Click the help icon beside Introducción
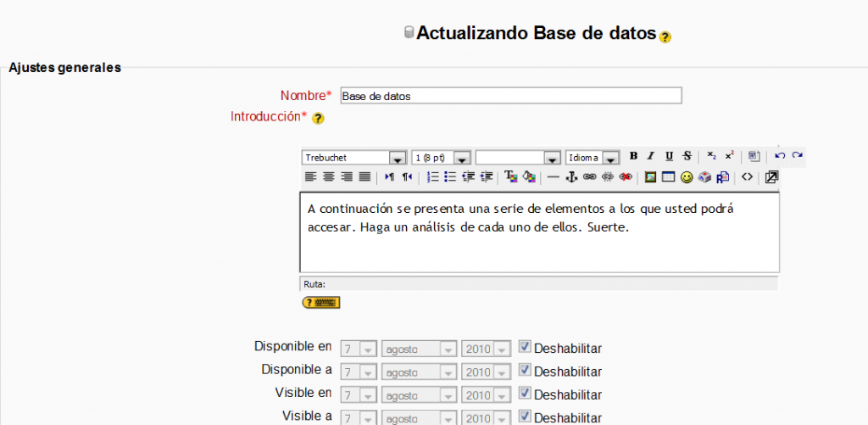The height and width of the screenshot is (425, 868). pos(318,119)
